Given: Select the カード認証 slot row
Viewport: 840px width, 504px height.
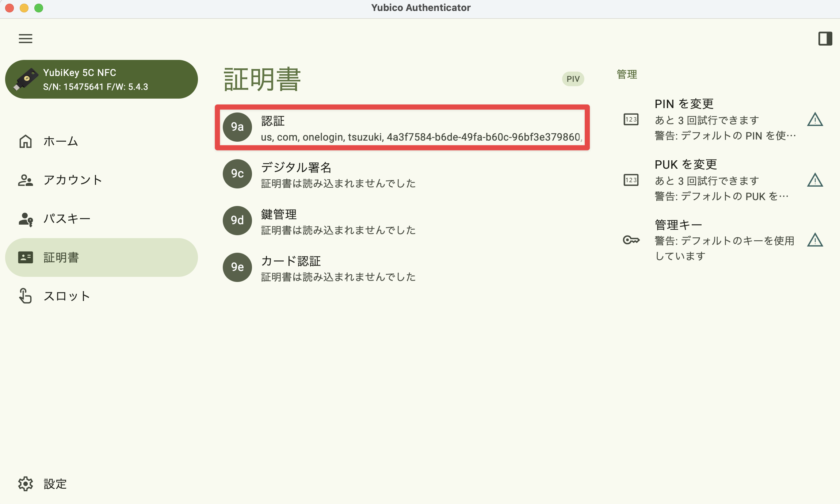Looking at the screenshot, I should click(x=402, y=267).
